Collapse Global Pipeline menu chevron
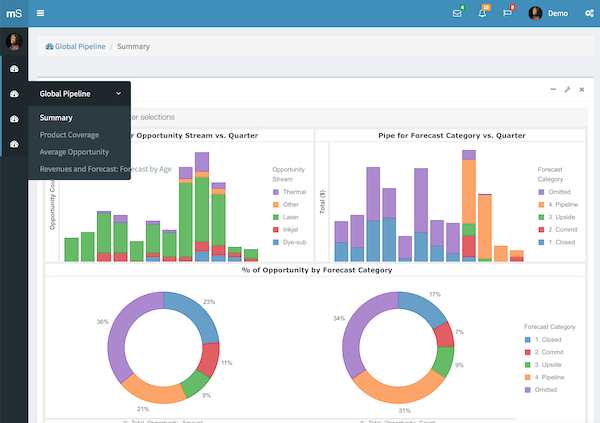The height and width of the screenshot is (423, 600). tap(119, 93)
